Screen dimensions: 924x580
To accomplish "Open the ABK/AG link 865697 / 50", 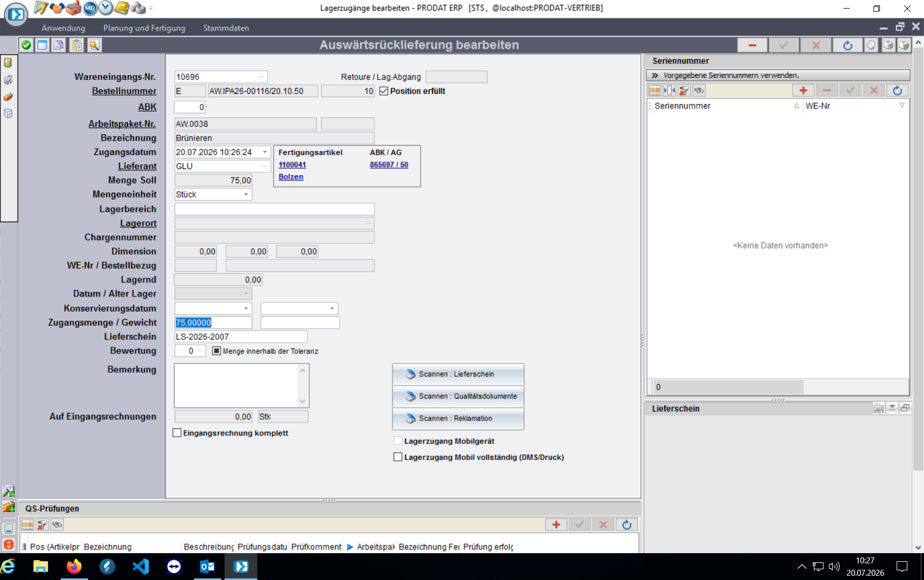I will (389, 165).
